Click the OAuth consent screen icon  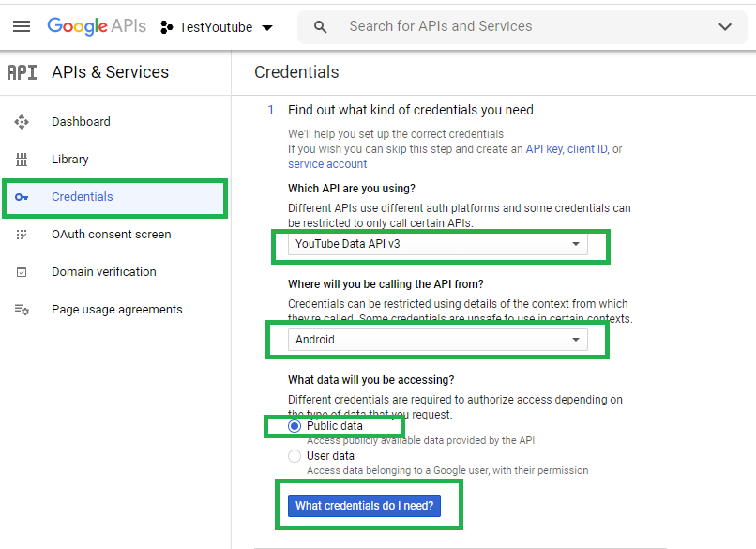tap(22, 235)
